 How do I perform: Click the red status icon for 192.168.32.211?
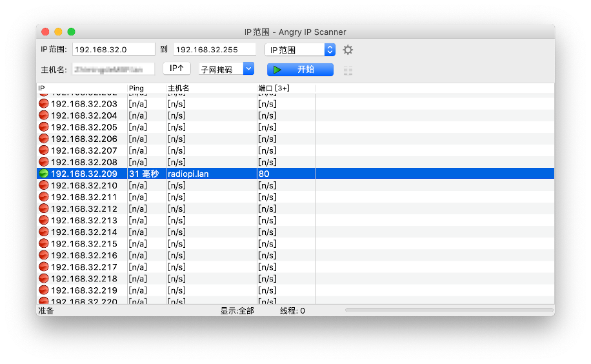44,197
